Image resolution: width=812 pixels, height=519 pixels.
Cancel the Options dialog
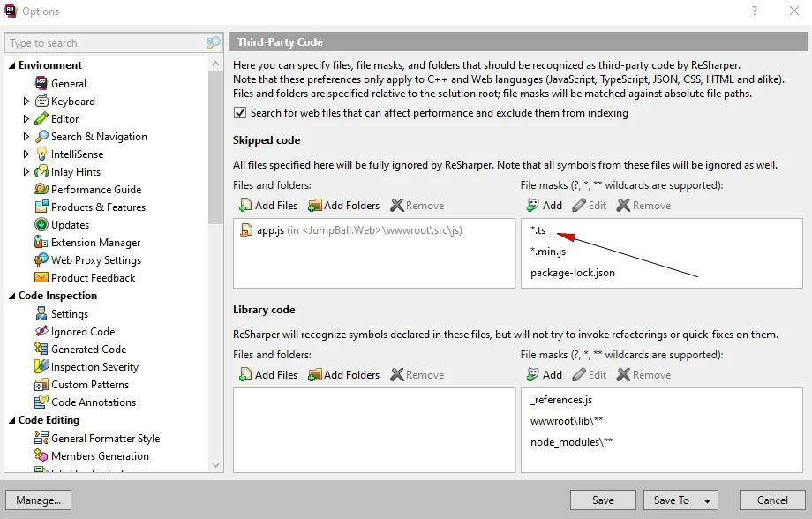pyautogui.click(x=772, y=500)
